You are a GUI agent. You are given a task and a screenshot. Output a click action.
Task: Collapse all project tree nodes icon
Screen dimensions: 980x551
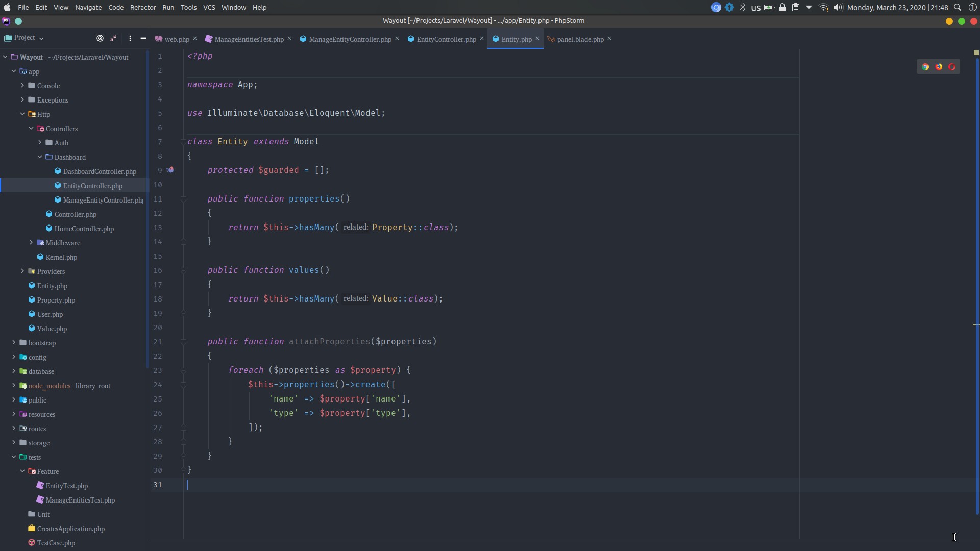[114, 38]
